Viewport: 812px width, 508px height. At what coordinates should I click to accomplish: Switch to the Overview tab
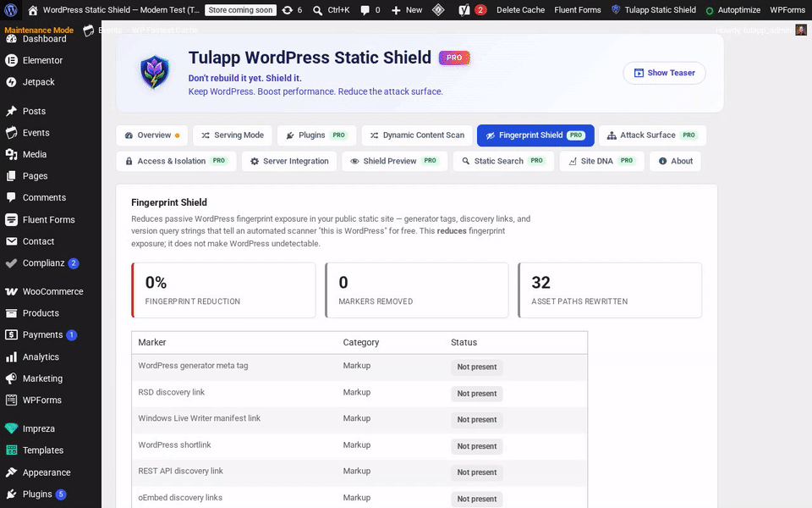click(x=152, y=135)
